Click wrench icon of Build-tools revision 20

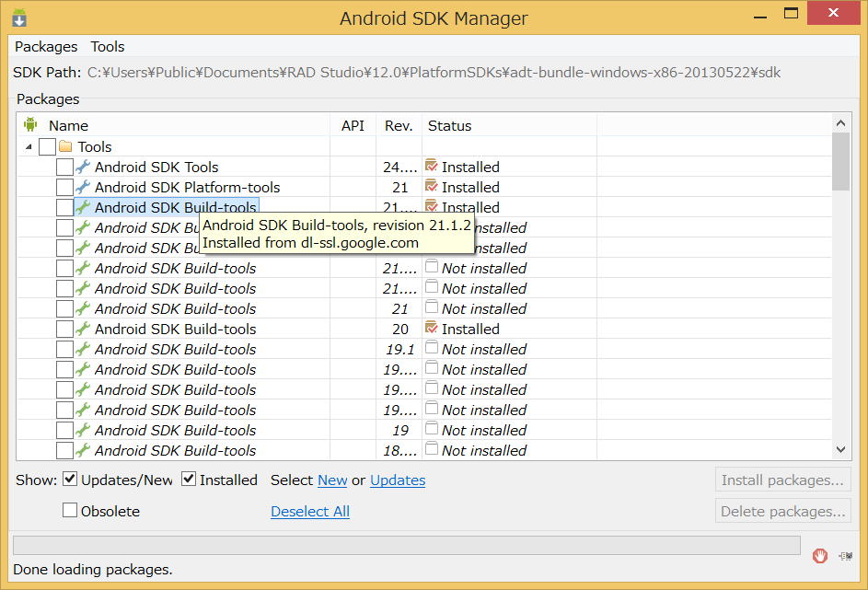tap(83, 329)
